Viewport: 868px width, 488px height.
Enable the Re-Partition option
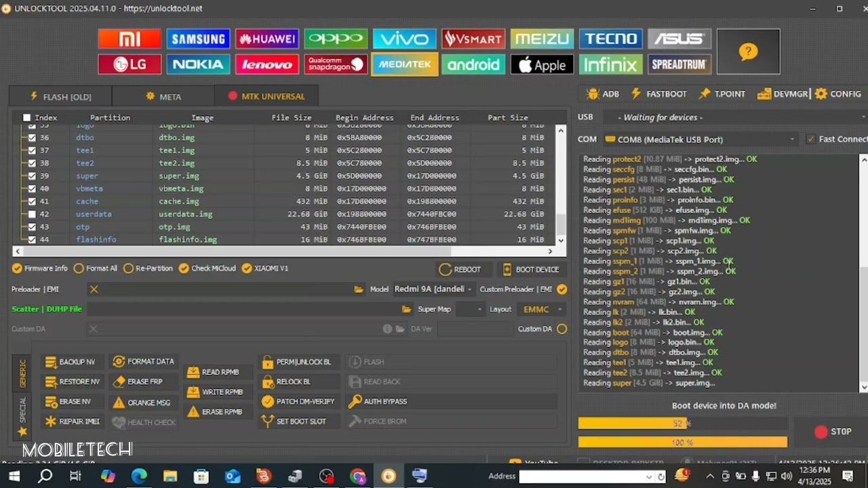click(149, 268)
